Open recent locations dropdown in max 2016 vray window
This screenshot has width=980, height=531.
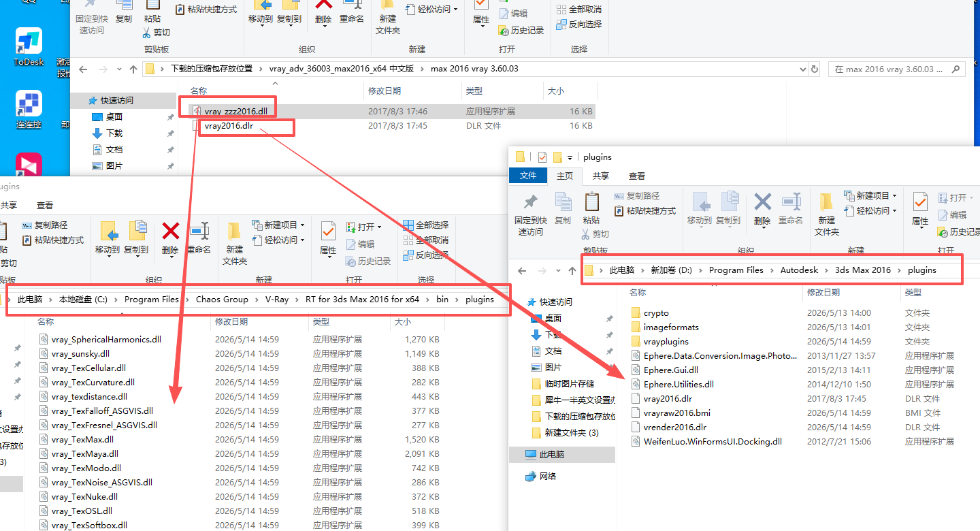(x=118, y=69)
